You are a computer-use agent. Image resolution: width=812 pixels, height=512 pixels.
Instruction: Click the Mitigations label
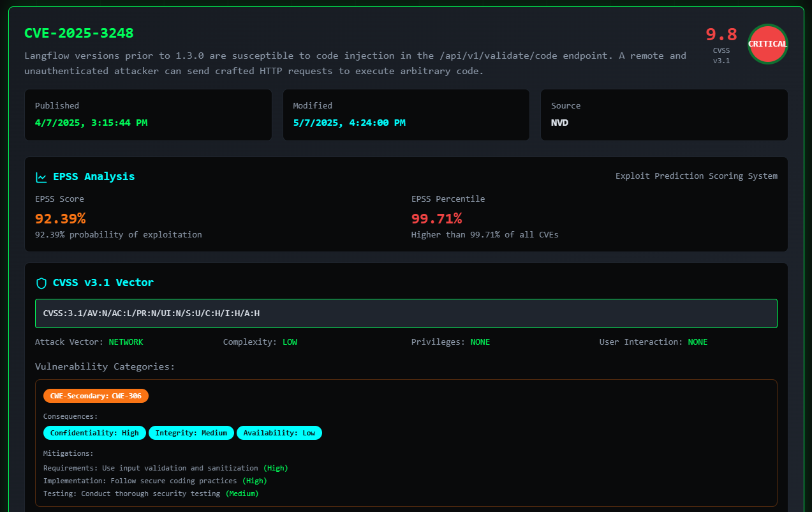(x=68, y=453)
